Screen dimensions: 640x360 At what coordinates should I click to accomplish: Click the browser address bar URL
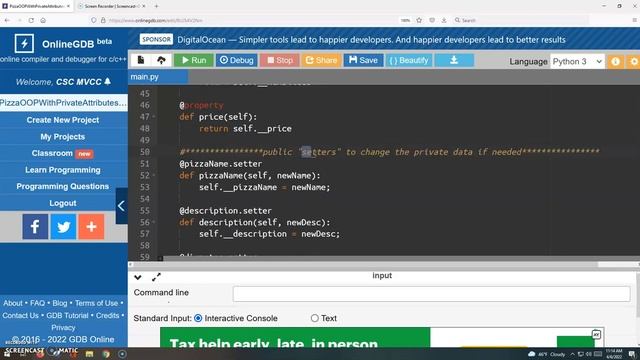tap(156, 20)
